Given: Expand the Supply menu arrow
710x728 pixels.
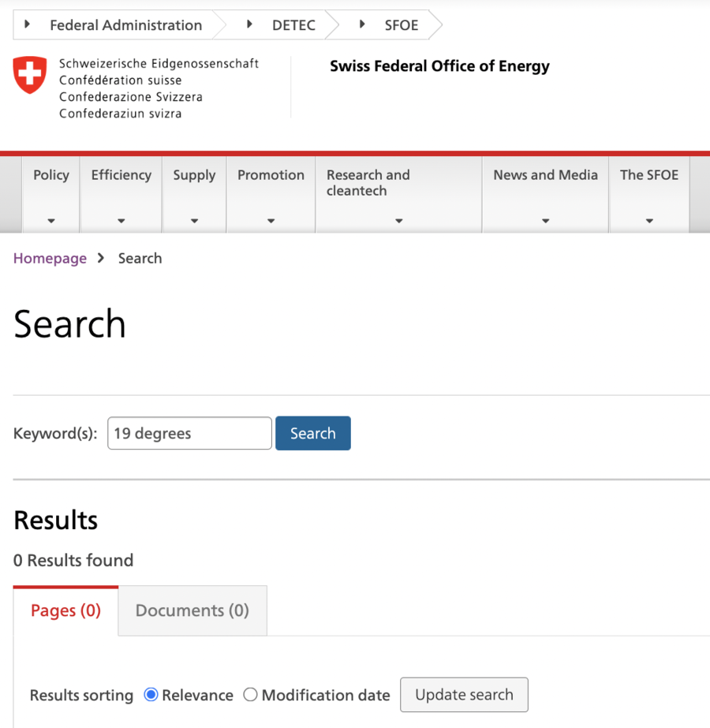Looking at the screenshot, I should pos(195,221).
